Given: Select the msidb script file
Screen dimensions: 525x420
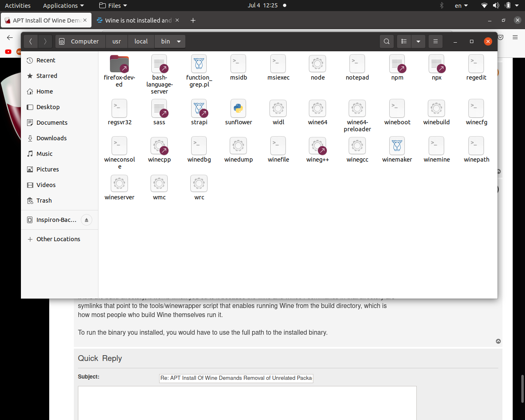Looking at the screenshot, I should click(x=238, y=64).
